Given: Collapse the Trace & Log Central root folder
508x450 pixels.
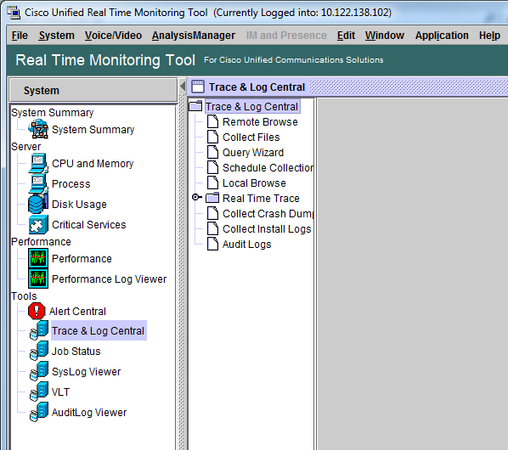Looking at the screenshot, I should 195,106.
